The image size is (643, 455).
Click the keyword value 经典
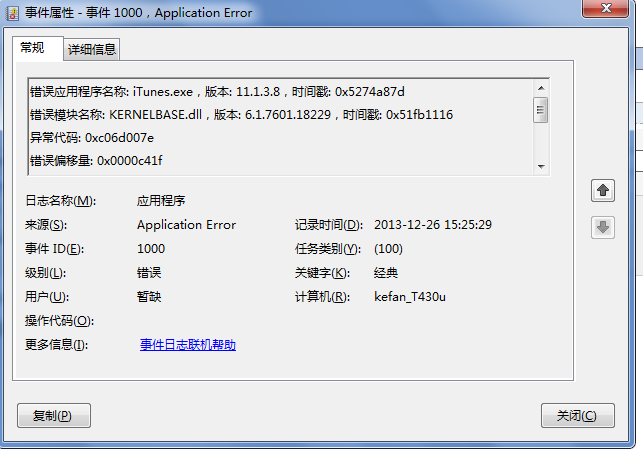386,273
